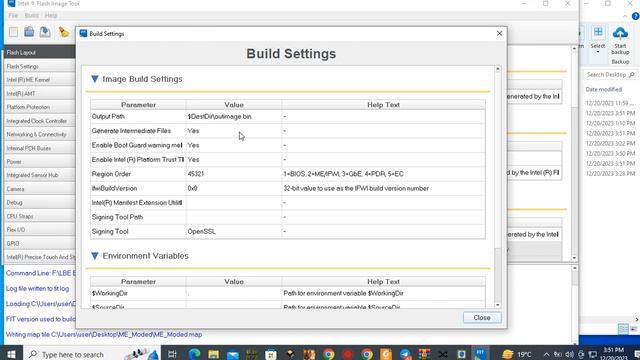Click the Build Settings dialog title icon
This screenshot has height=360, width=640.
pos(83,33)
